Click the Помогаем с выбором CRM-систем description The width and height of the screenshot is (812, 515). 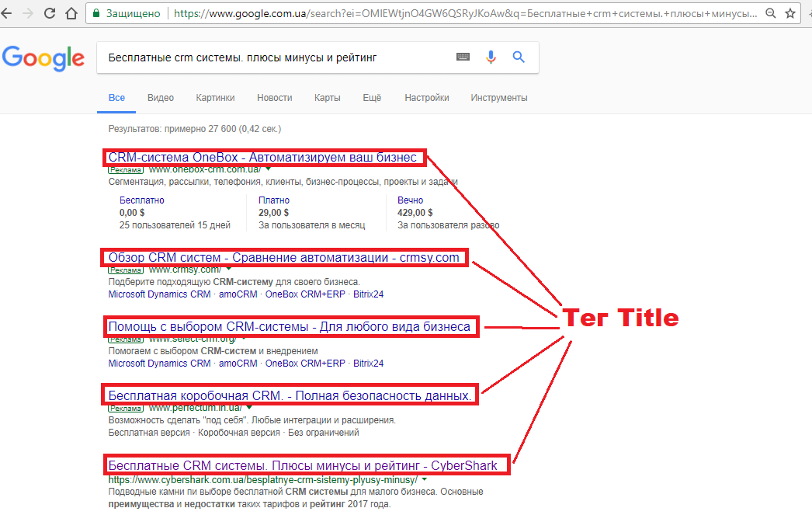coord(213,351)
